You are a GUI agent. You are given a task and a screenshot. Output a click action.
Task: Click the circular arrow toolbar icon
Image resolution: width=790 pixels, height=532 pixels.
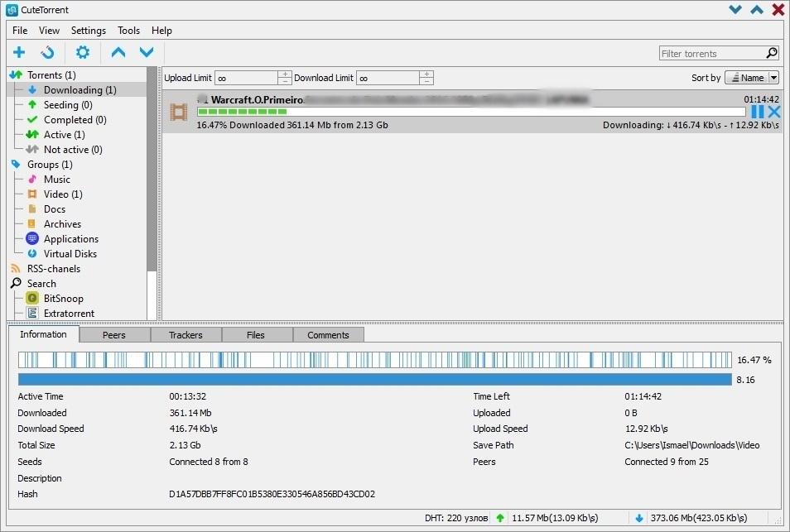[x=47, y=52]
